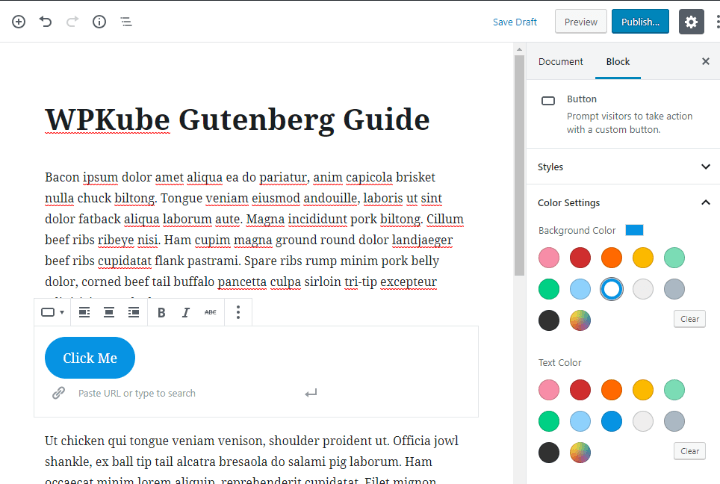
Task: Click the Ut chicken qui tongue paragraph
Action: 252,459
